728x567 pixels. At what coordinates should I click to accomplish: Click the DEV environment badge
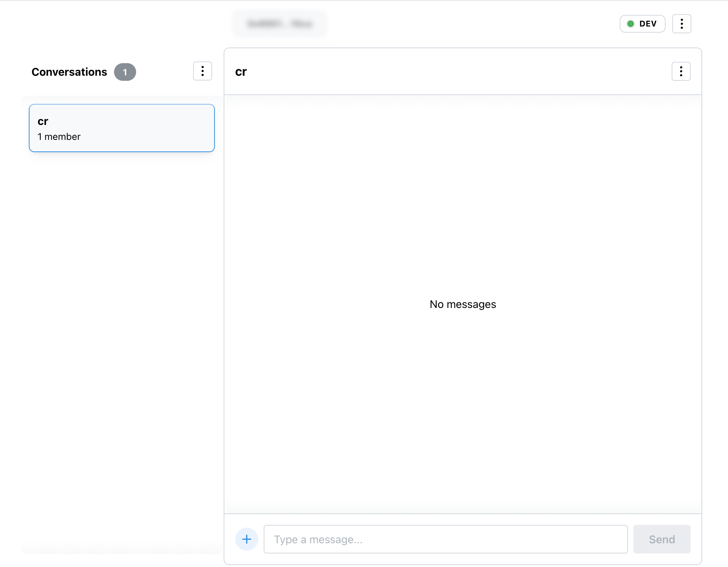[x=642, y=24]
